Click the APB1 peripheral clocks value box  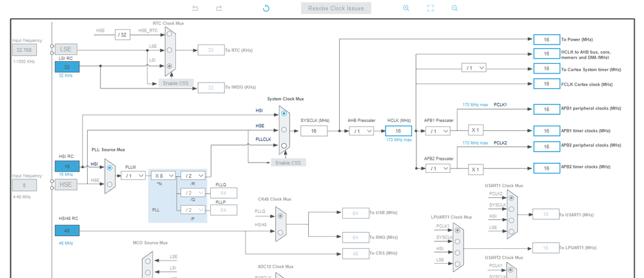tap(547, 110)
